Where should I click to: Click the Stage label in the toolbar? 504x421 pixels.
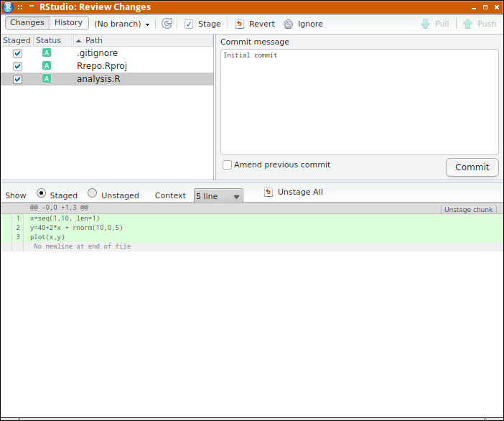pos(210,24)
